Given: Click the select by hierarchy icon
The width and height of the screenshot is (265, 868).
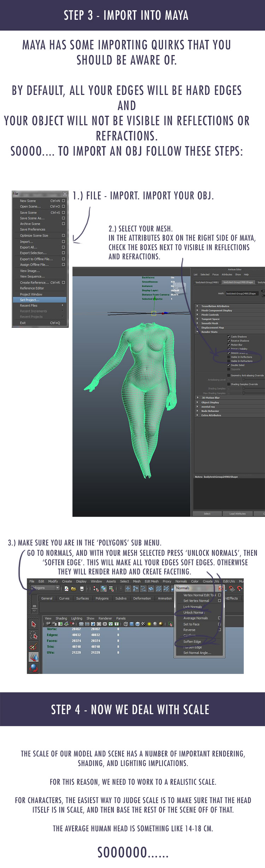Looking at the screenshot, I should click(96, 588).
